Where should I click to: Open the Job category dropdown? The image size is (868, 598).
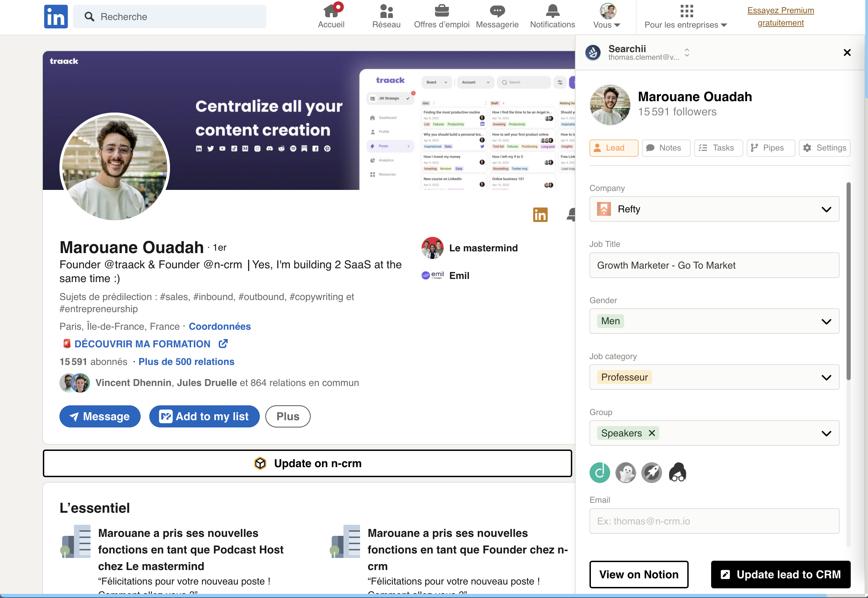pyautogui.click(x=826, y=377)
